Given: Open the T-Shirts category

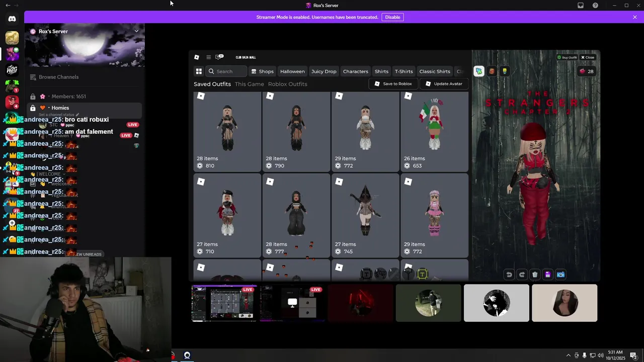Looking at the screenshot, I should [x=404, y=71].
